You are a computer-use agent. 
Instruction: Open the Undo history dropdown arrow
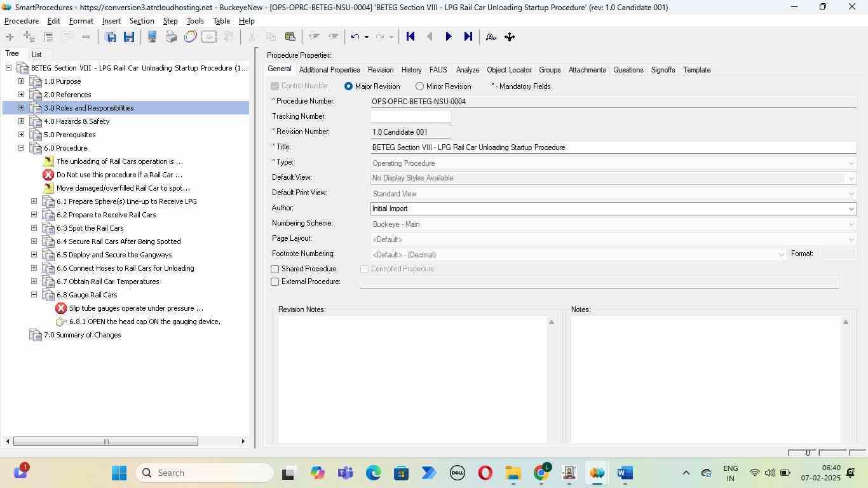coord(367,37)
